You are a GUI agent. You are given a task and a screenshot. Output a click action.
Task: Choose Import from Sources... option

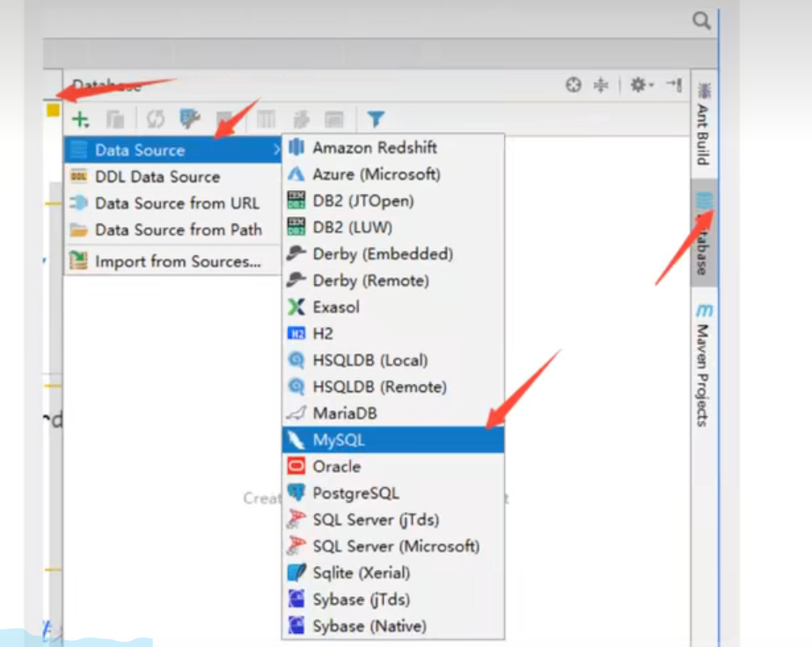coord(173,261)
